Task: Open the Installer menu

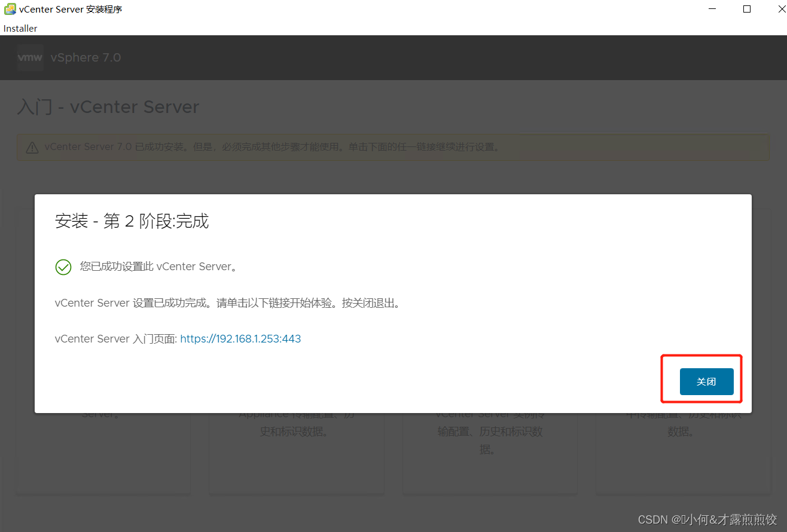Action: pyautogui.click(x=20, y=28)
